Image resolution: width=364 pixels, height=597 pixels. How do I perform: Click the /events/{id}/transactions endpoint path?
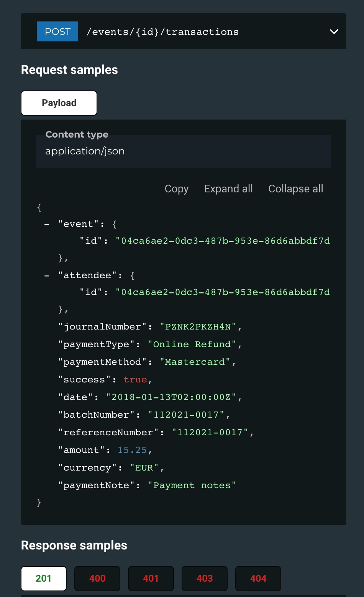[x=163, y=32]
